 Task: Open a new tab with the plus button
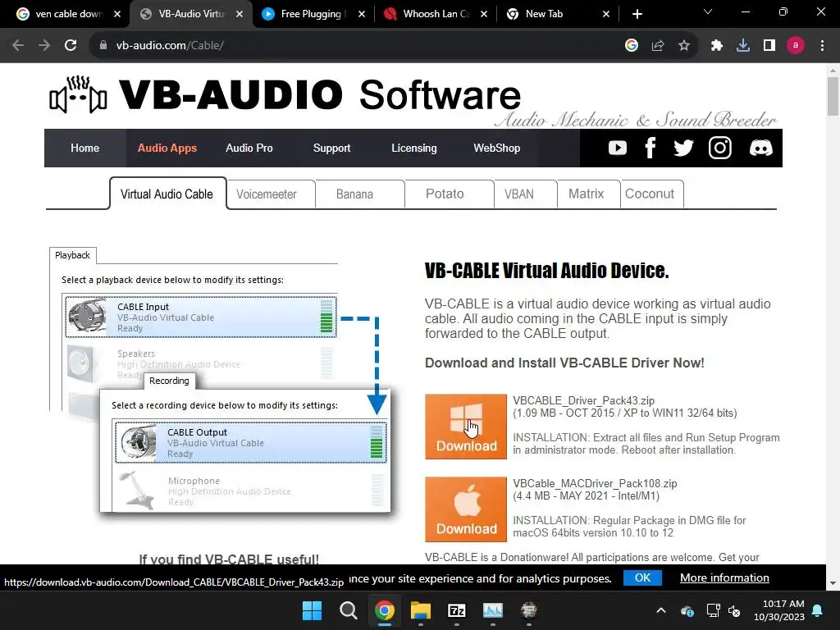click(637, 15)
